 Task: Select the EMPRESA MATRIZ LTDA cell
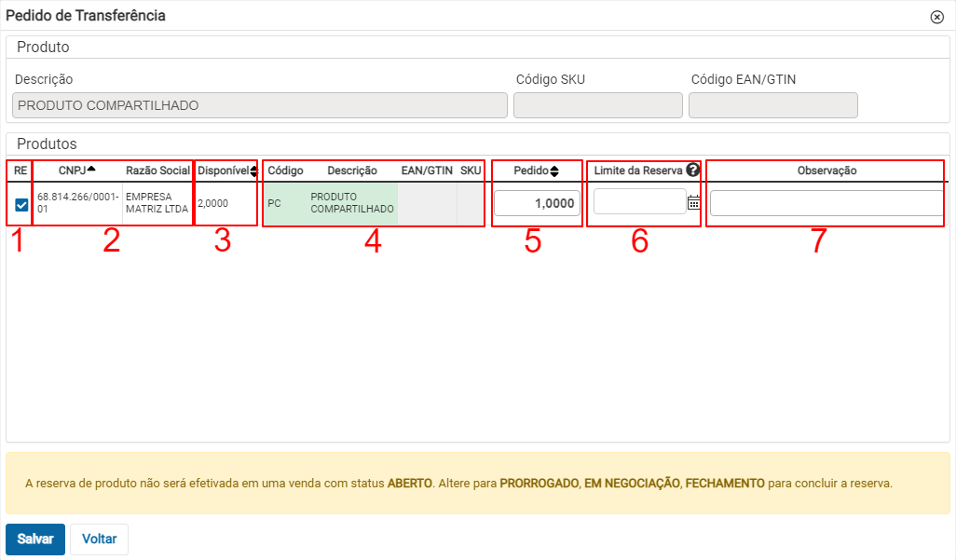pos(157,202)
